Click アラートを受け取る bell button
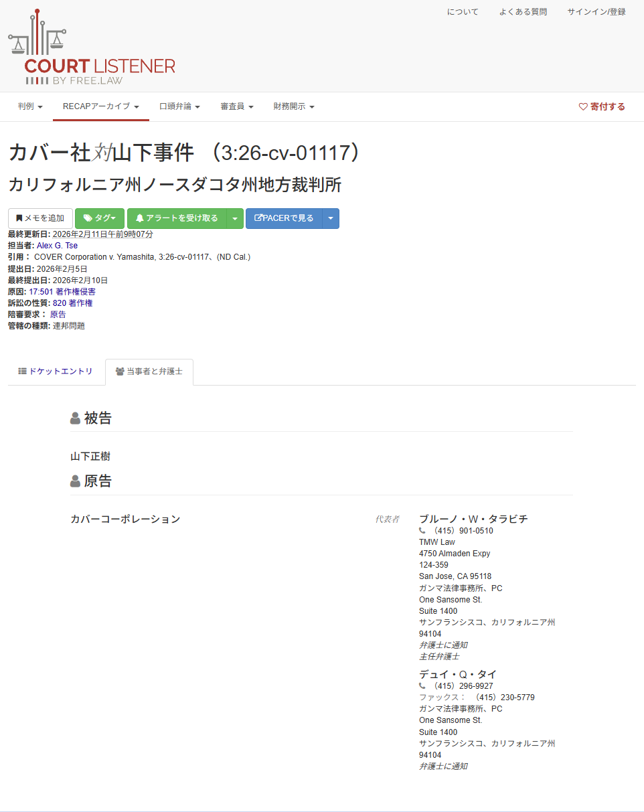The height and width of the screenshot is (812, 644). (177, 218)
